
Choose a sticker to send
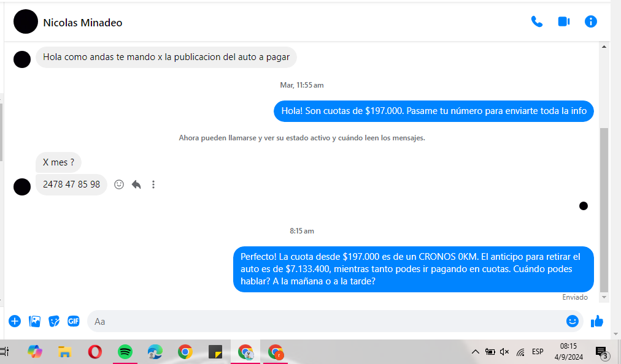(54, 321)
